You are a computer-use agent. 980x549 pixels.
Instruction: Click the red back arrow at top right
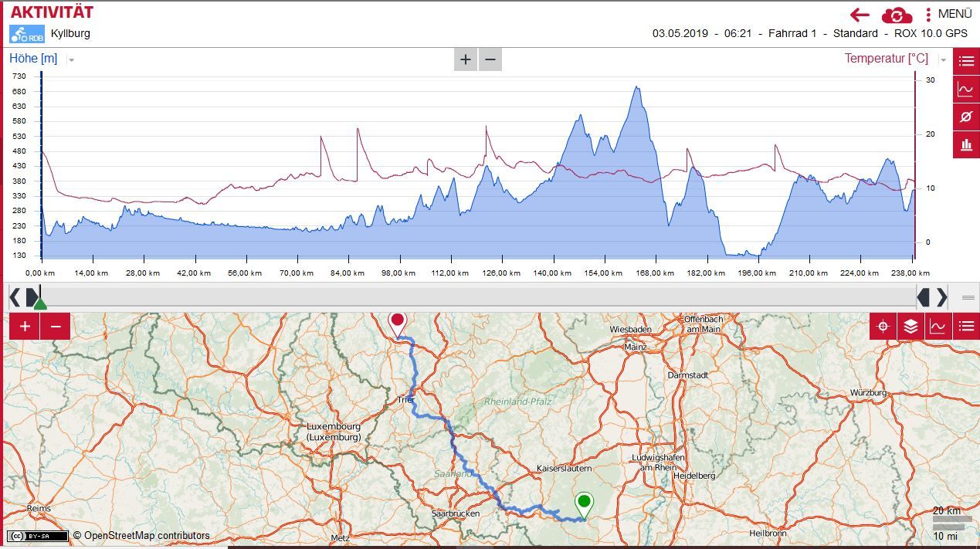(x=862, y=14)
